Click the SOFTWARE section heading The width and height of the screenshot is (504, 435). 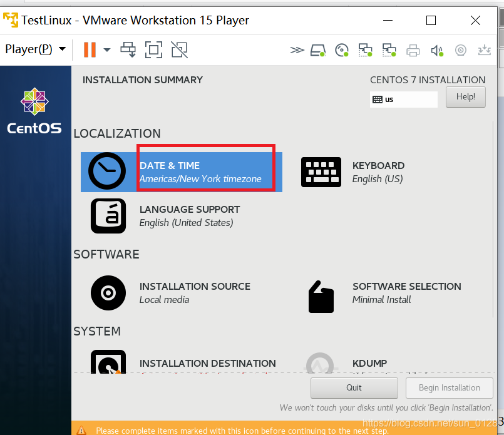[x=106, y=254]
